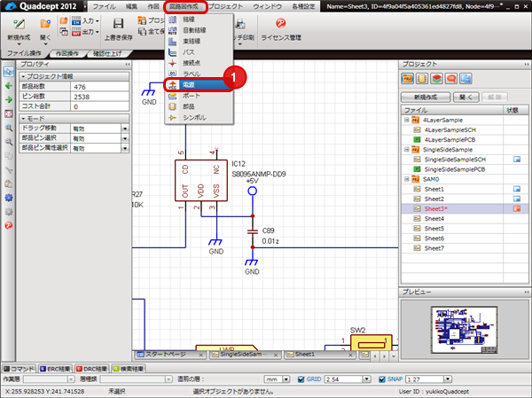The width and height of the screenshot is (532, 398).
Task: Click the 新規作成 button in project panel
Action: tap(426, 98)
